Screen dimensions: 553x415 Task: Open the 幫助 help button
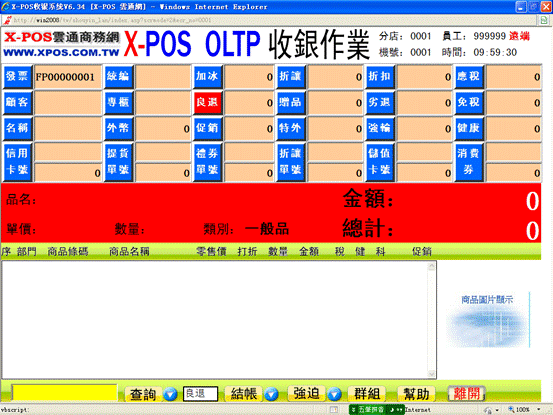(416, 393)
